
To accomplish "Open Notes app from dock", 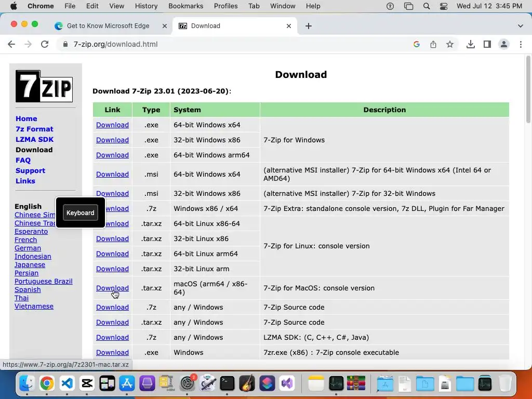I will tap(316, 383).
